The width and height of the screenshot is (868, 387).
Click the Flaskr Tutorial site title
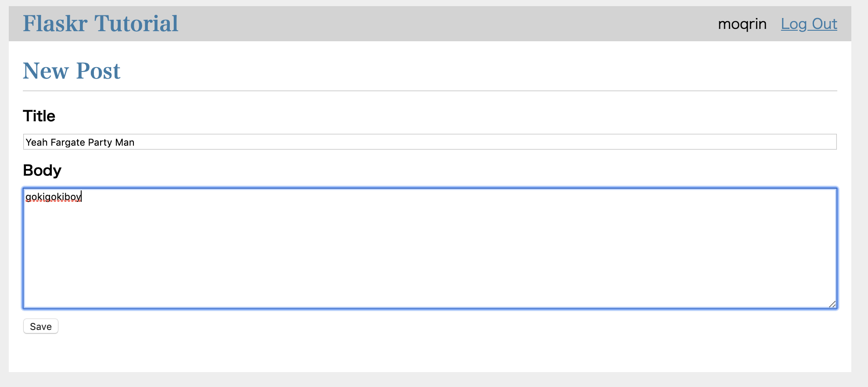100,24
